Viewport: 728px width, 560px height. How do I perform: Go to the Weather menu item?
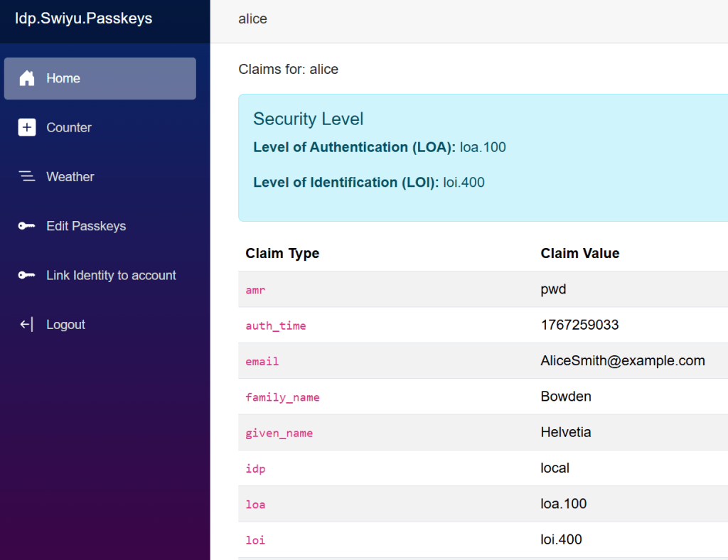coord(70,177)
